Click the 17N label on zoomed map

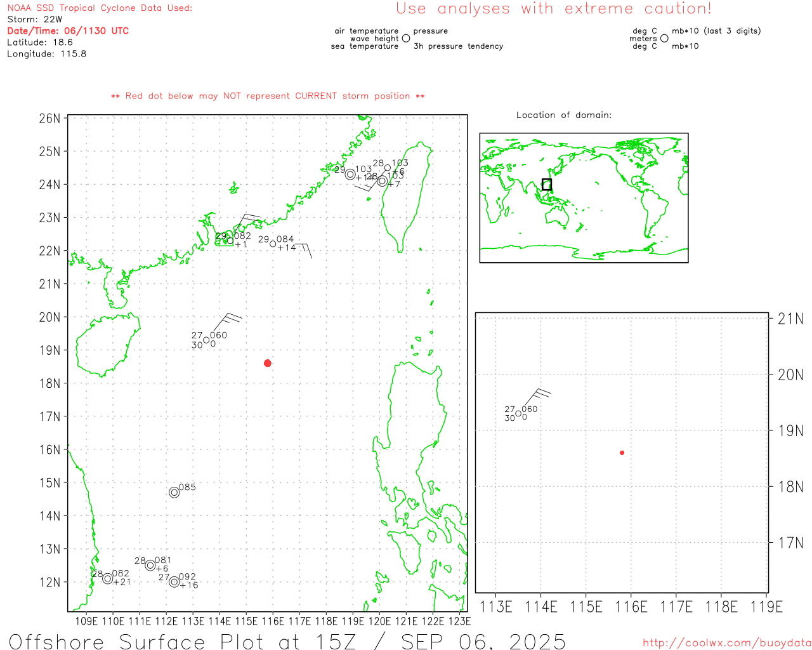(x=790, y=543)
